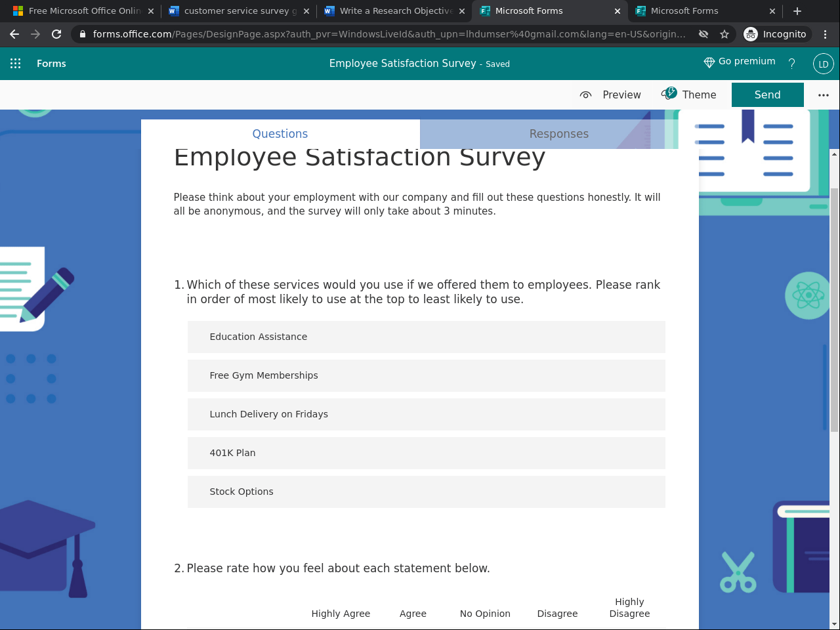Image resolution: width=840 pixels, height=630 pixels.
Task: Open the LD account avatar
Action: click(x=822, y=64)
